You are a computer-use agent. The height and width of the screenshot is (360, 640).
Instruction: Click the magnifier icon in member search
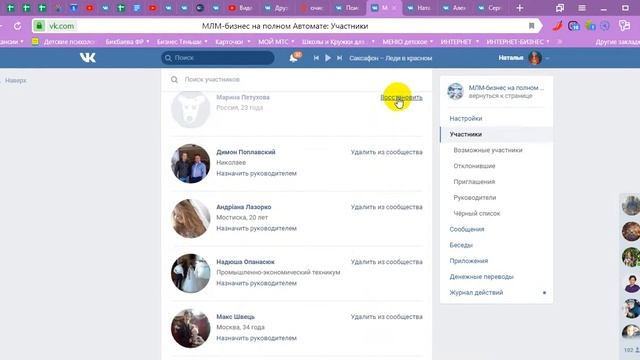click(x=174, y=80)
